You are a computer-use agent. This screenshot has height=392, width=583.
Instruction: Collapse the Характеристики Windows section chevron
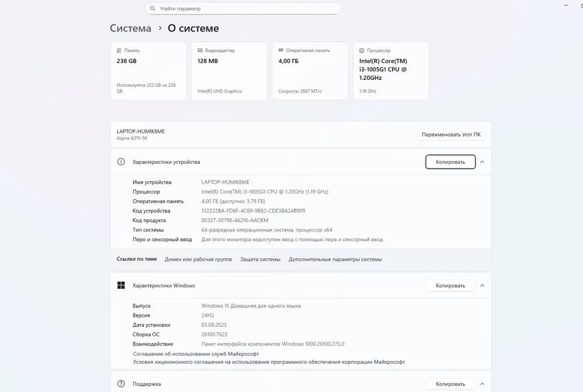click(482, 285)
